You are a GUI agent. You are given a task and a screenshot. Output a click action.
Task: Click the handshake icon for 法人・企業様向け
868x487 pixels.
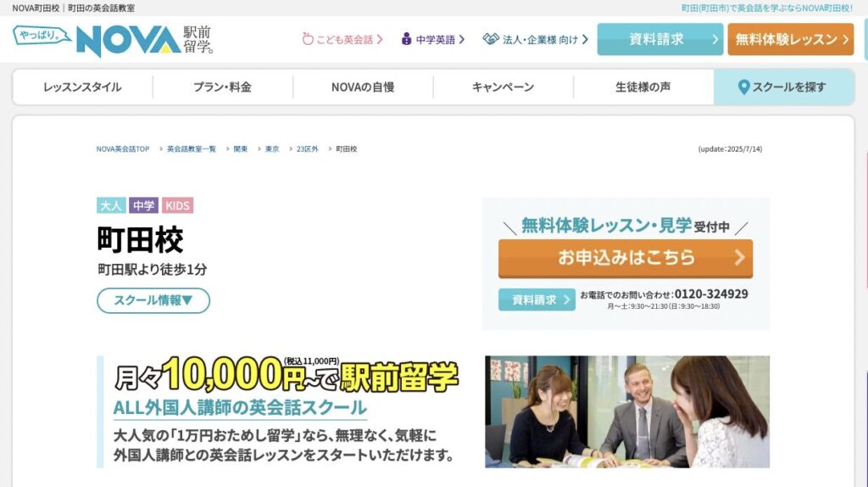coord(491,39)
